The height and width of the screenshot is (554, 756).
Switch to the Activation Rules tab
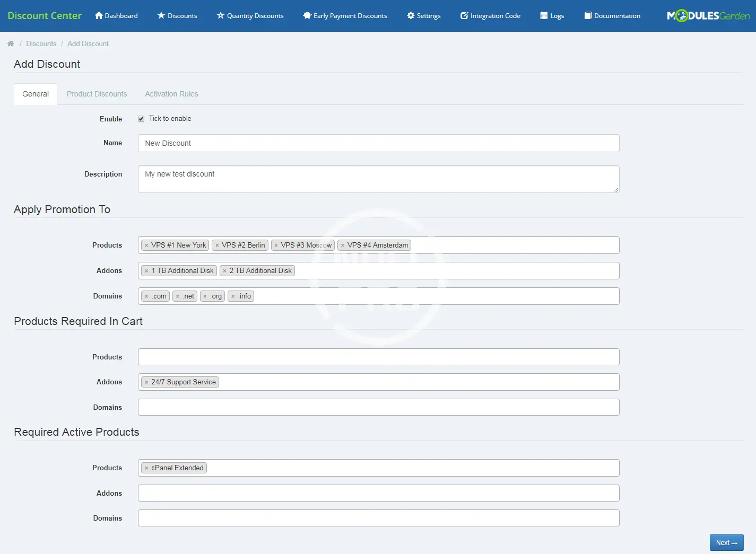[x=171, y=94]
